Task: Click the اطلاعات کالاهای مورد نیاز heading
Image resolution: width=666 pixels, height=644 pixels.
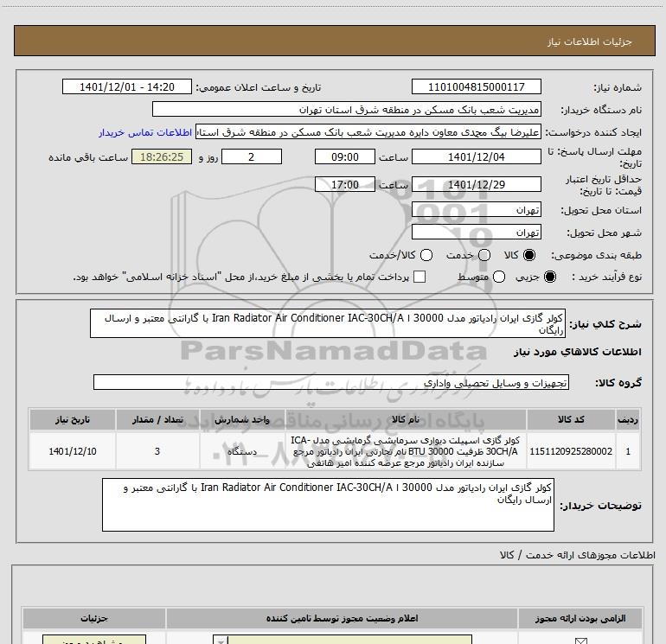Action: point(577,352)
